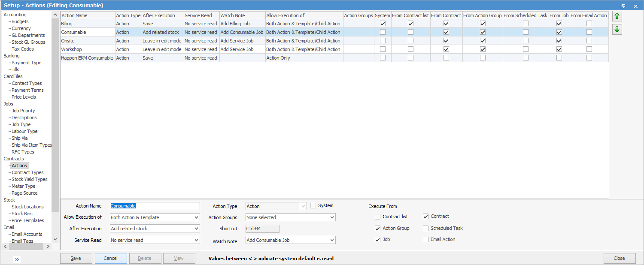Viewport: 644px width, 265px height.
Task: Click the Cancel button
Action: (x=111, y=258)
